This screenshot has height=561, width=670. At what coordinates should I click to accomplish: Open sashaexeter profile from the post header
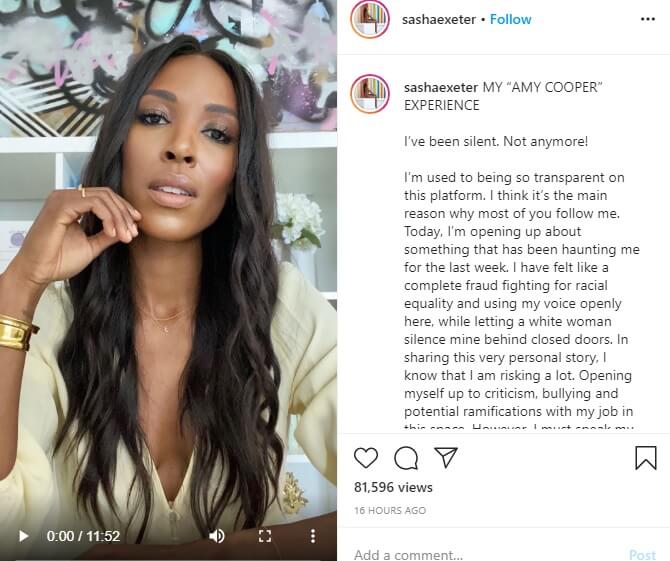coord(439,20)
